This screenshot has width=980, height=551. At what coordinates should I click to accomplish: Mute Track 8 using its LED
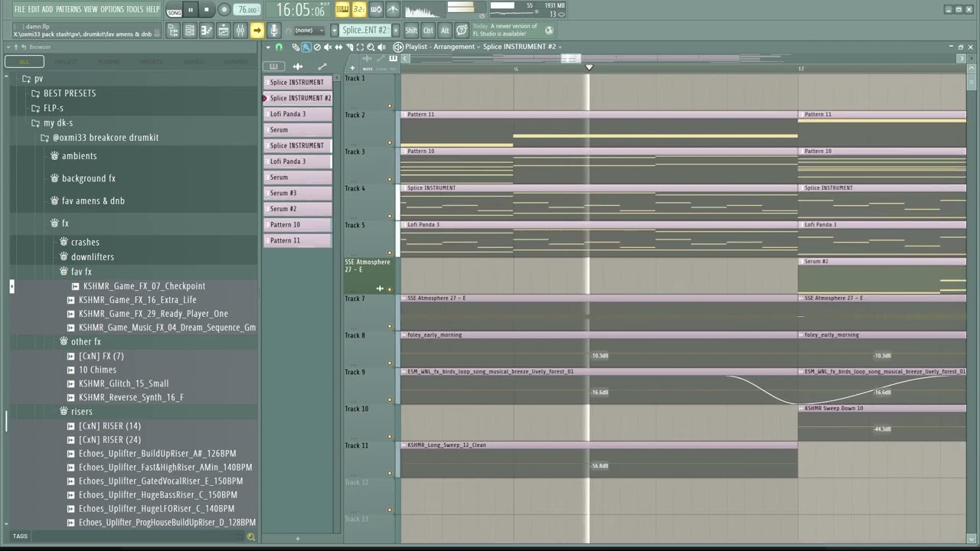point(390,364)
